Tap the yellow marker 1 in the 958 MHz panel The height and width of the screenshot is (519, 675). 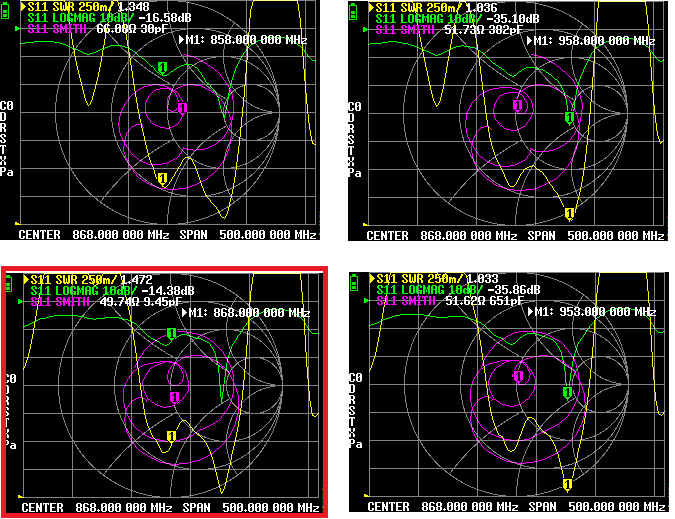[x=570, y=214]
